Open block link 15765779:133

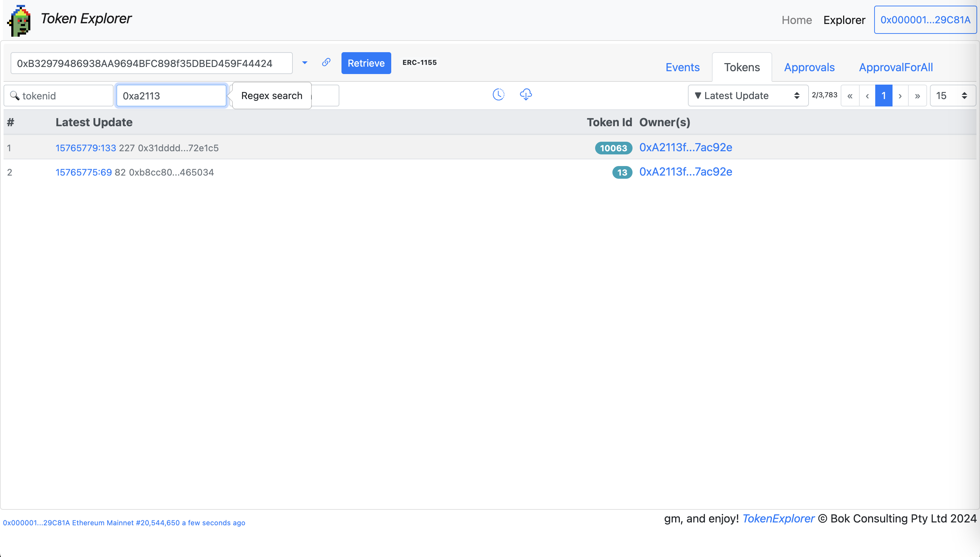[x=86, y=148]
